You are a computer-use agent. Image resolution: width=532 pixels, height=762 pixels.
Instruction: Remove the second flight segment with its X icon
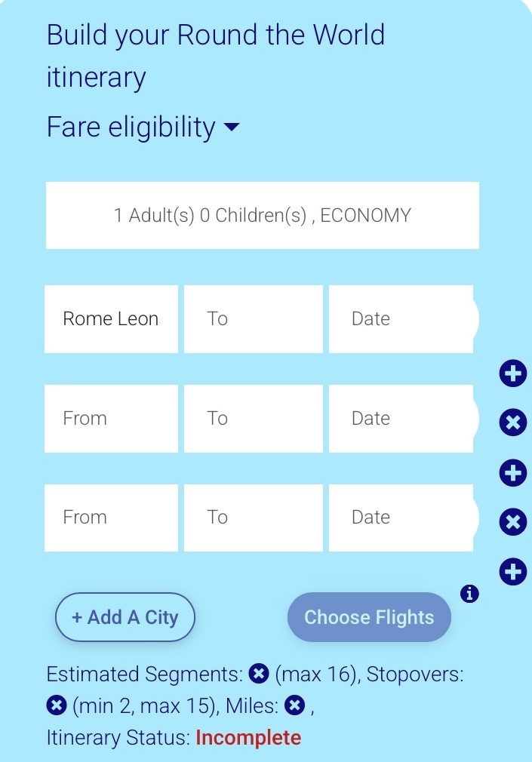coord(512,422)
